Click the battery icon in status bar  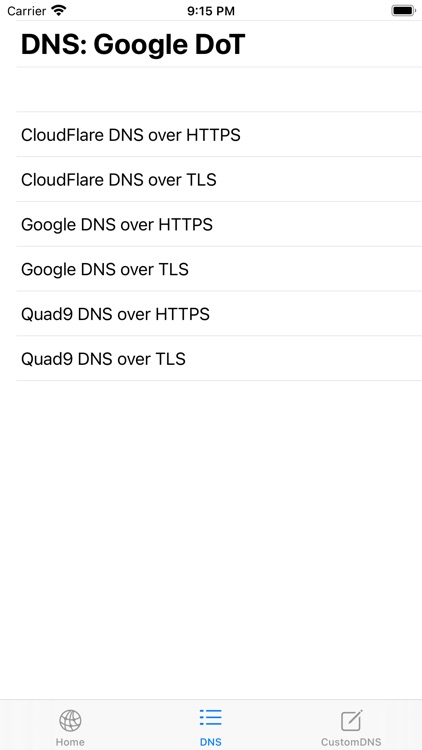coord(403,11)
